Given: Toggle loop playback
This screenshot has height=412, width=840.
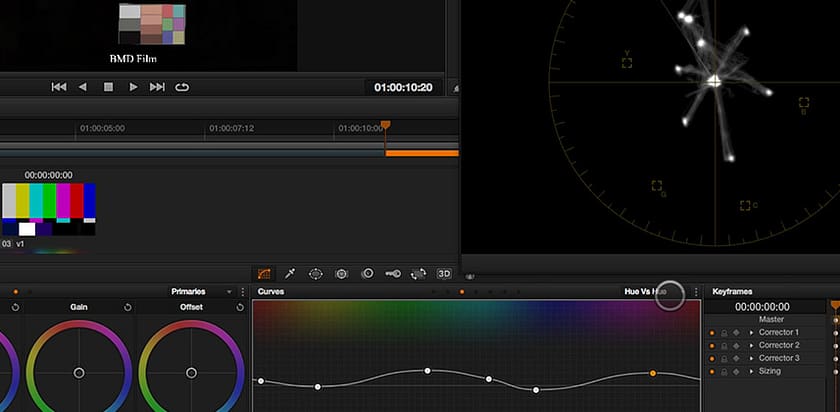Looking at the screenshot, I should pyautogui.click(x=182, y=87).
